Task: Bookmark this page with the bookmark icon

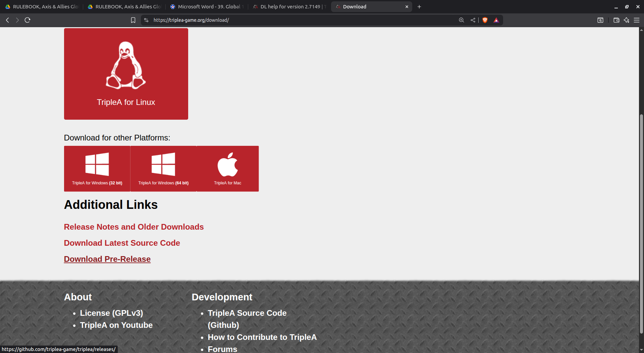Action: coord(133,20)
